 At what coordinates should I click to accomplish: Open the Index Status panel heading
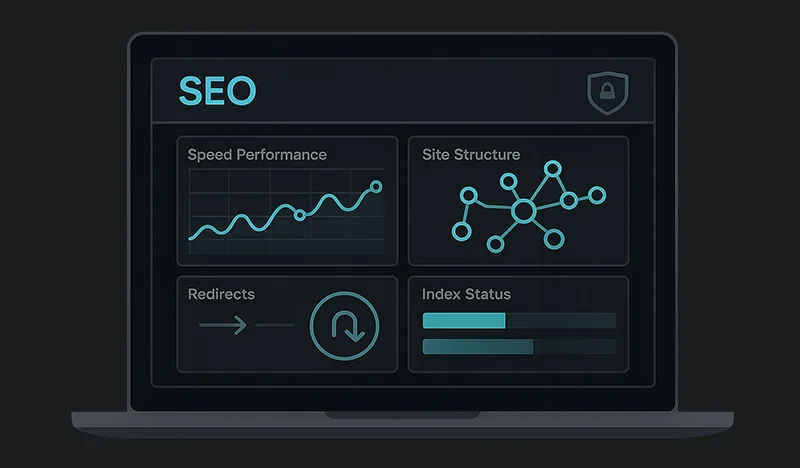click(466, 294)
